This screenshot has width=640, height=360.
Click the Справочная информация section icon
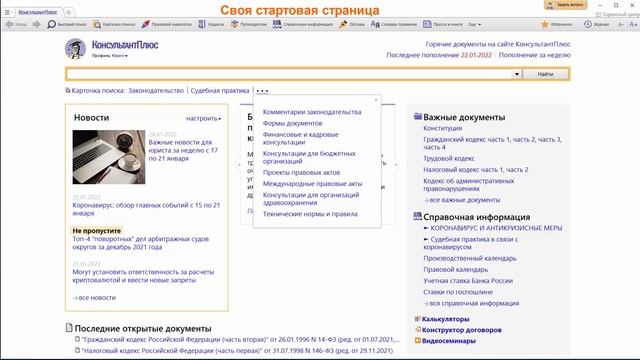418,216
